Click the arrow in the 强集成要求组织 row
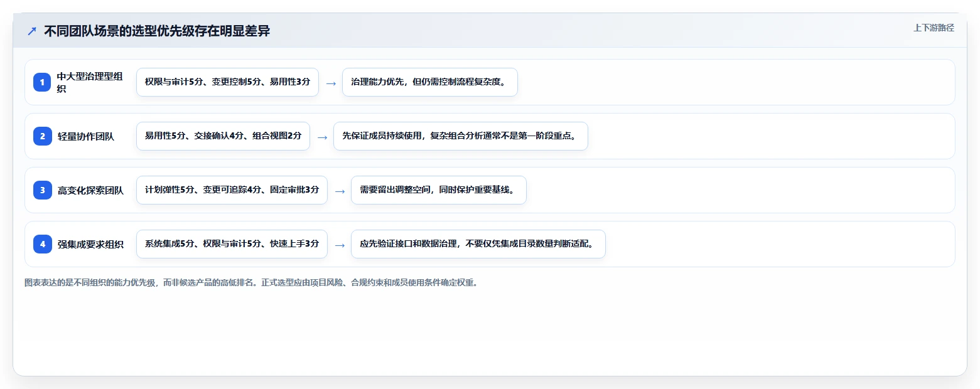Screen dimensions: 980x389 click(x=340, y=245)
